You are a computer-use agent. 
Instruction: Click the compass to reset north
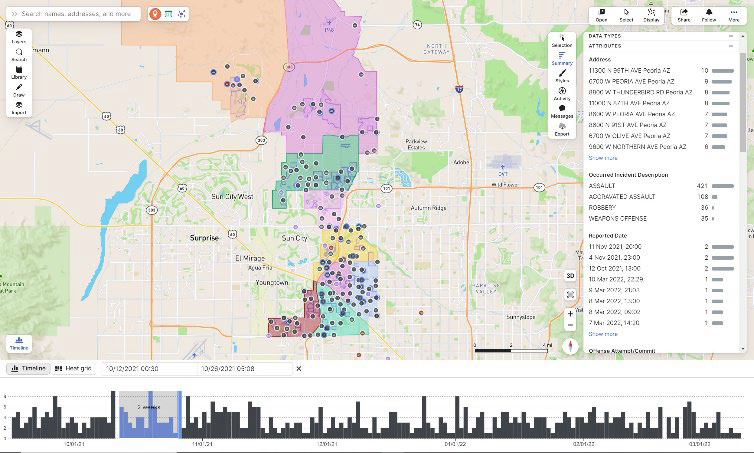point(570,344)
